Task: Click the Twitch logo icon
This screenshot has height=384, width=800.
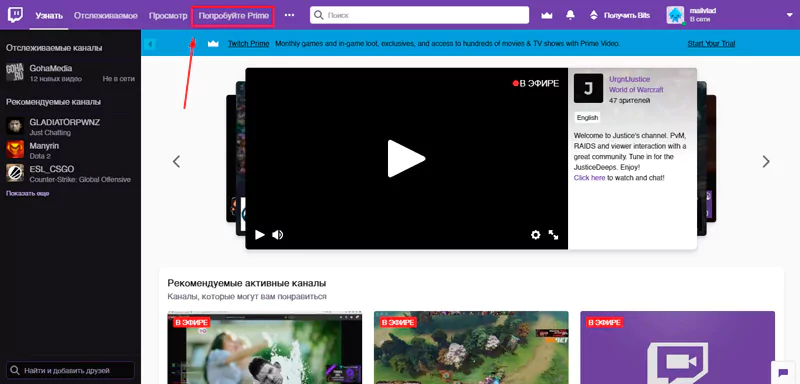Action: (x=15, y=15)
